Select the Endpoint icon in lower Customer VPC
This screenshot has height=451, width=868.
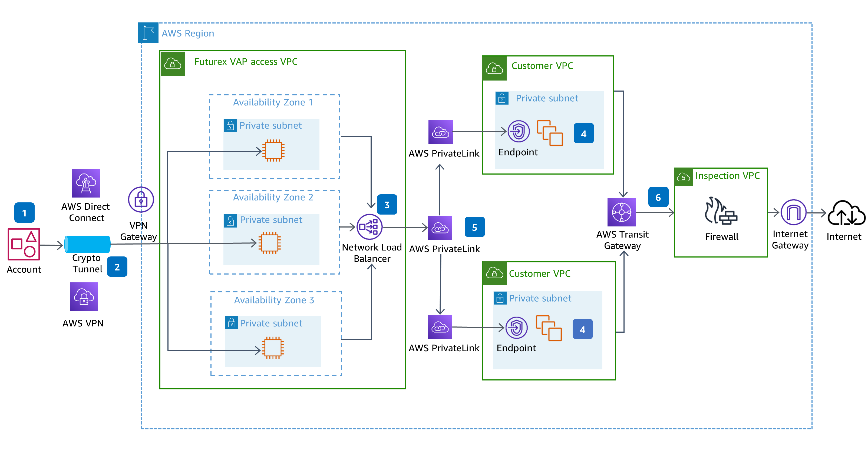516,328
